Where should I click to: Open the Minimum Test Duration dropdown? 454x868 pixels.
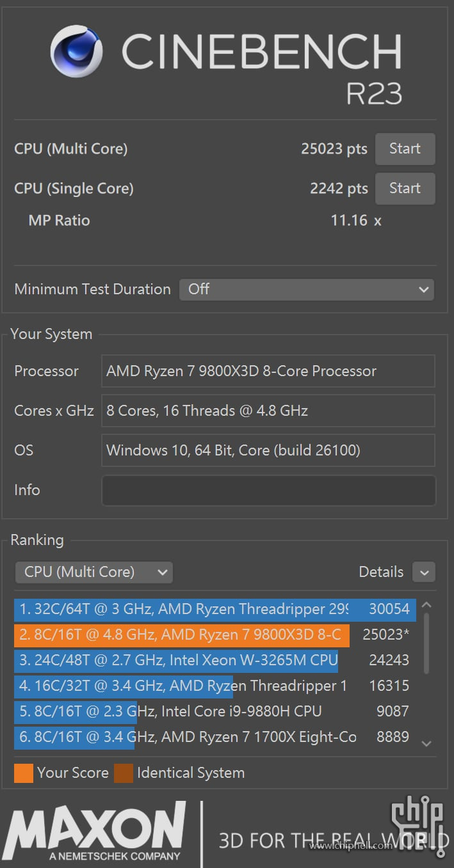pos(306,289)
